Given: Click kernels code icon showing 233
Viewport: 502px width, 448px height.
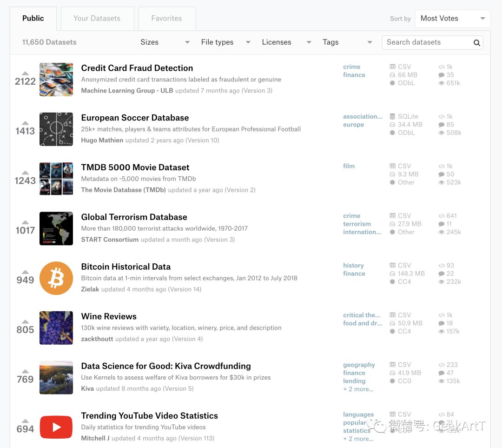Looking at the screenshot, I should (442, 365).
